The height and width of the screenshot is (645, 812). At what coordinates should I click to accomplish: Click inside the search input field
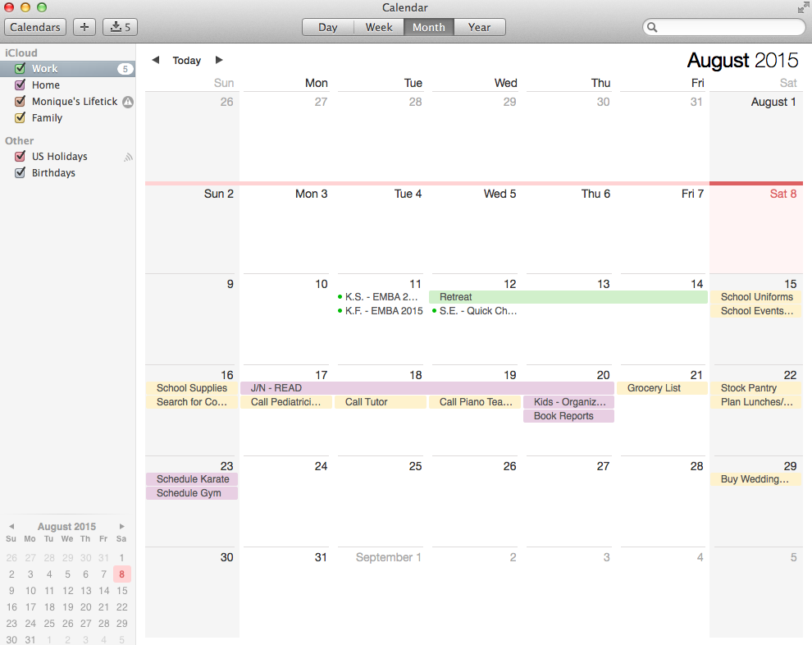coord(730,27)
